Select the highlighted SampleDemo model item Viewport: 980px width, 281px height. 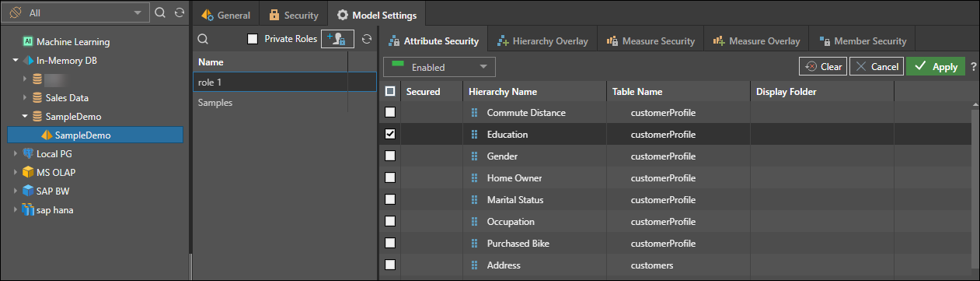(x=95, y=135)
